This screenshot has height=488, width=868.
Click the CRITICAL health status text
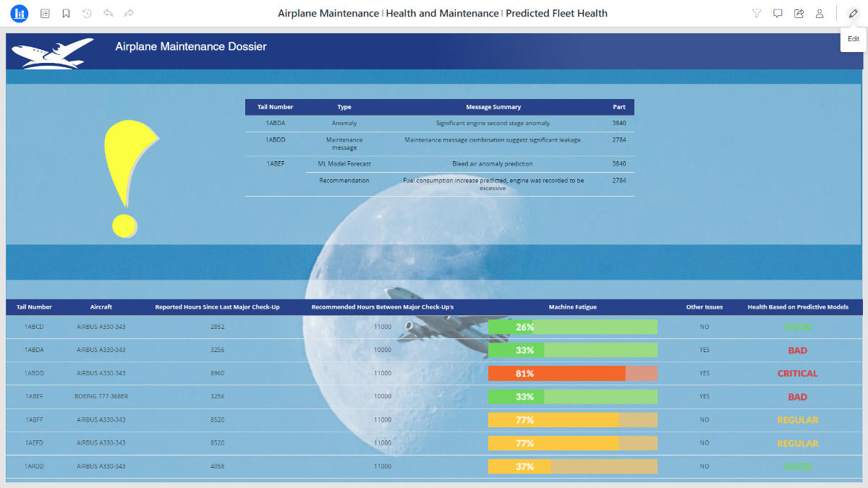[x=797, y=374]
